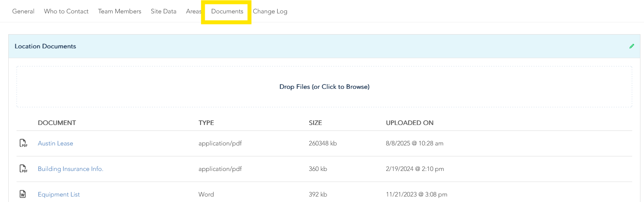Click the PDF icon beside Austin Lease

pos(23,143)
